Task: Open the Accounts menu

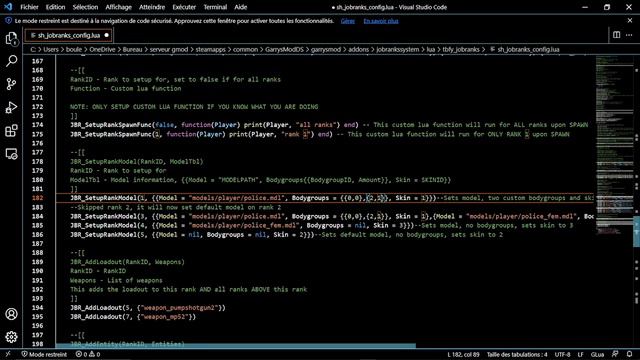Action: [11, 314]
